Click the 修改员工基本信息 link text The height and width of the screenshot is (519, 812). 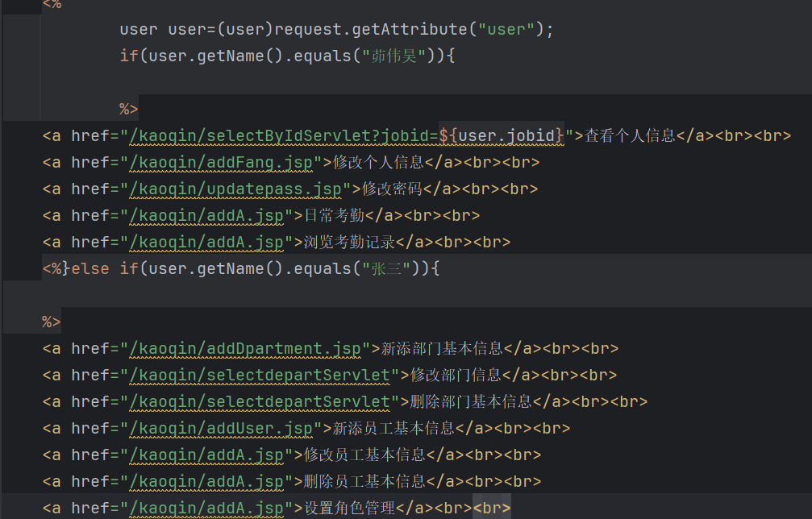coord(364,455)
